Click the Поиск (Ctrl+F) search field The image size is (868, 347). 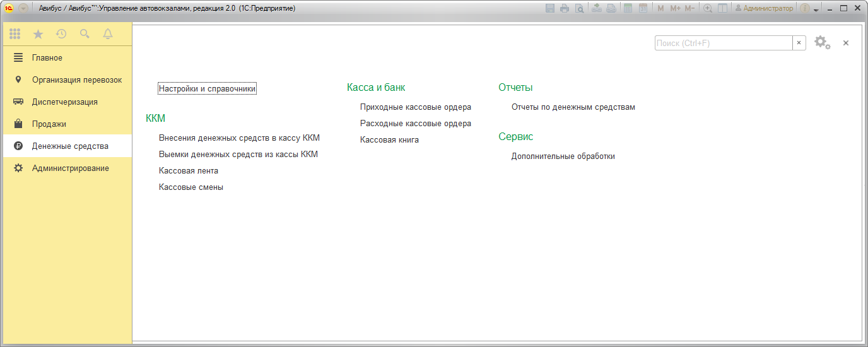click(x=723, y=43)
